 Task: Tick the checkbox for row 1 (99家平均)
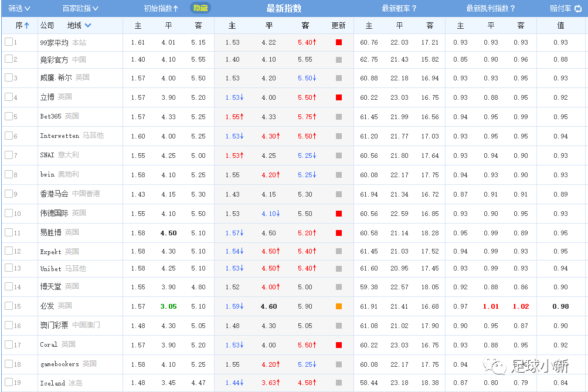9,42
